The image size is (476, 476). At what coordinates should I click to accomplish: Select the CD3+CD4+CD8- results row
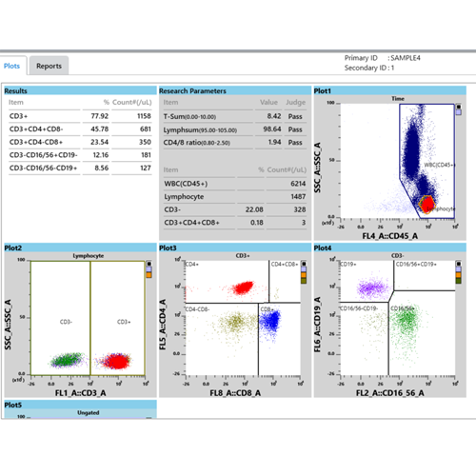point(80,129)
